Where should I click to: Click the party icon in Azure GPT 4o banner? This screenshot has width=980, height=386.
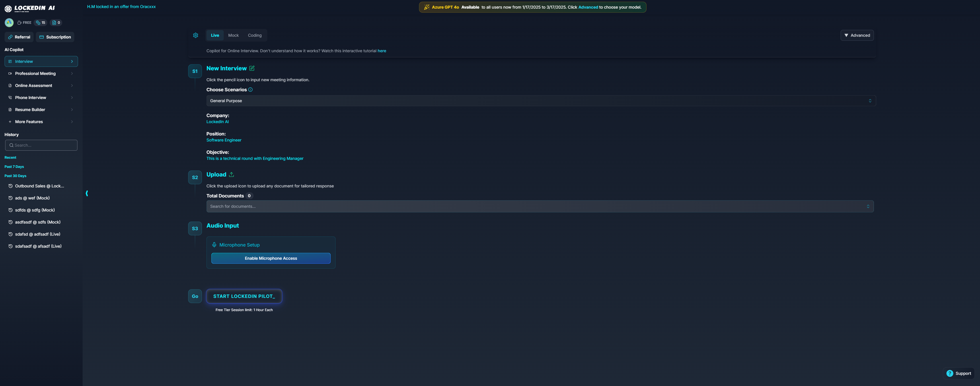(427, 7)
